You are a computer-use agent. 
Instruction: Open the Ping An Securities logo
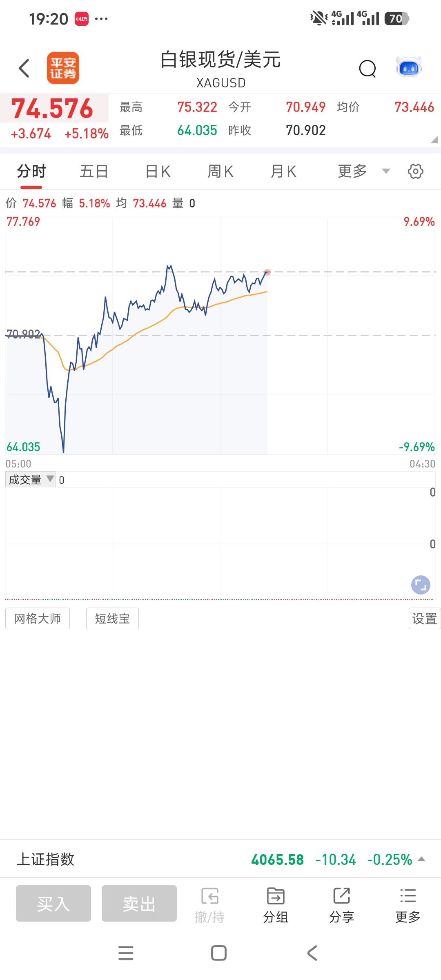pos(63,68)
